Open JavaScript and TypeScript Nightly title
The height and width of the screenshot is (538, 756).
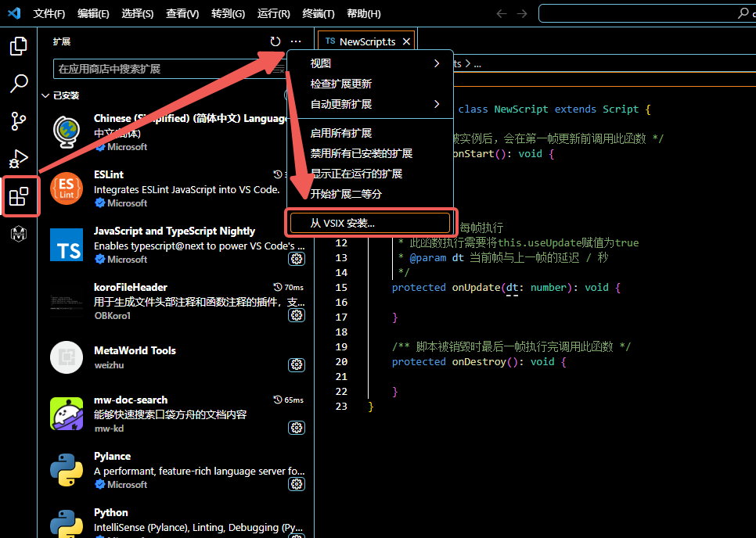point(175,231)
